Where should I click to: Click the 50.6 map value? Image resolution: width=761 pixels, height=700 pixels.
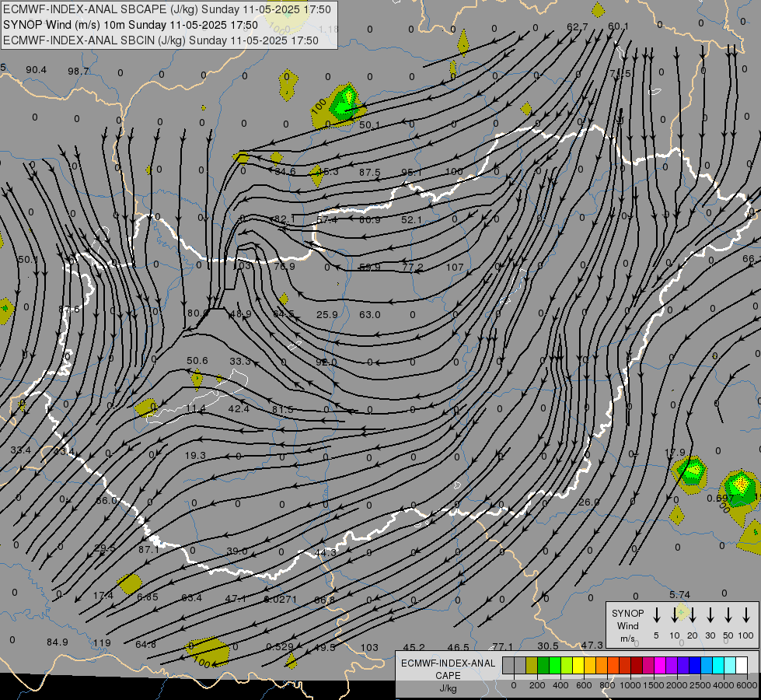tap(197, 360)
